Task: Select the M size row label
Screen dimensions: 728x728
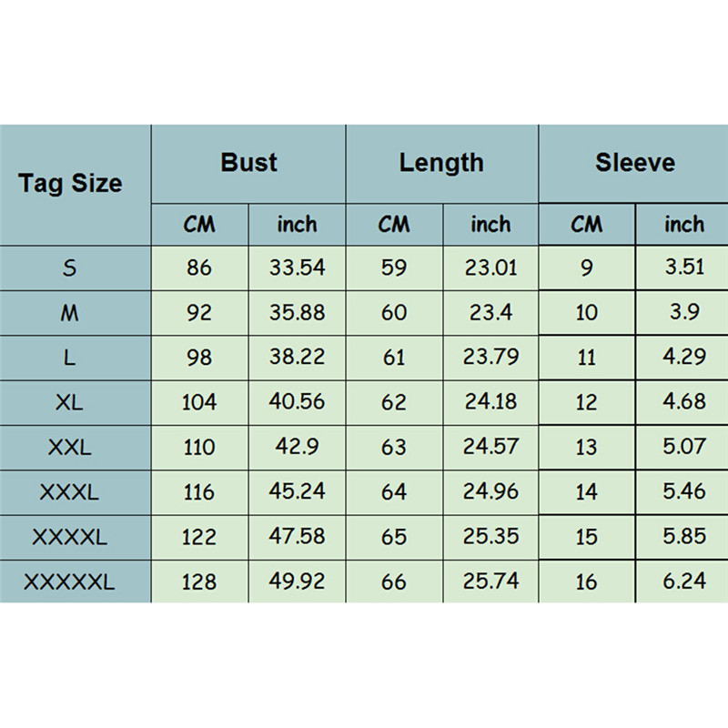Action: (70, 313)
